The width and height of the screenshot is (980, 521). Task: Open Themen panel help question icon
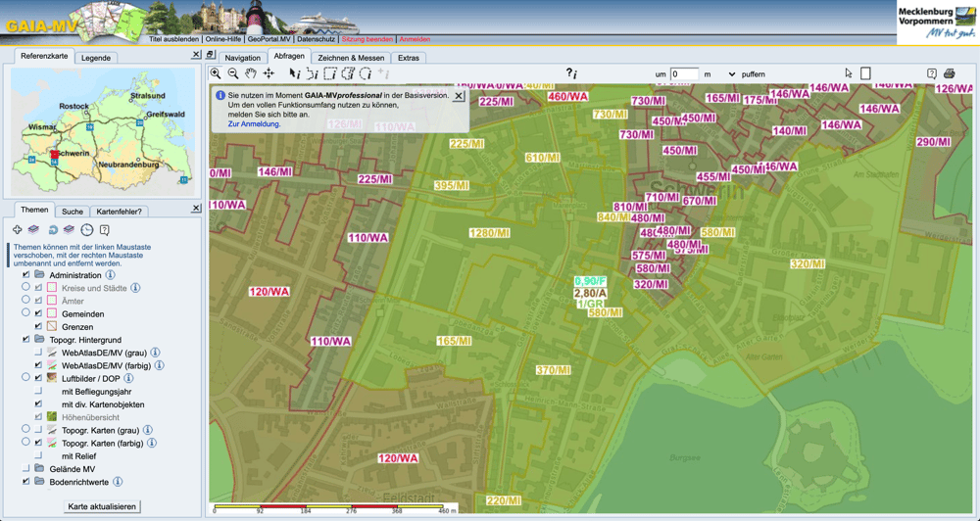pyautogui.click(x=105, y=230)
